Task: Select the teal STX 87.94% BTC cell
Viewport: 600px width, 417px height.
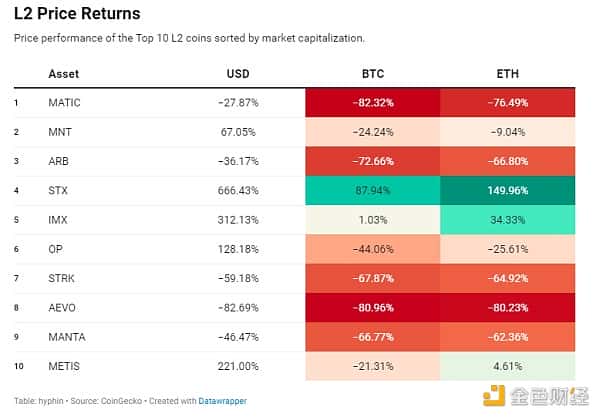Action: 372,186
